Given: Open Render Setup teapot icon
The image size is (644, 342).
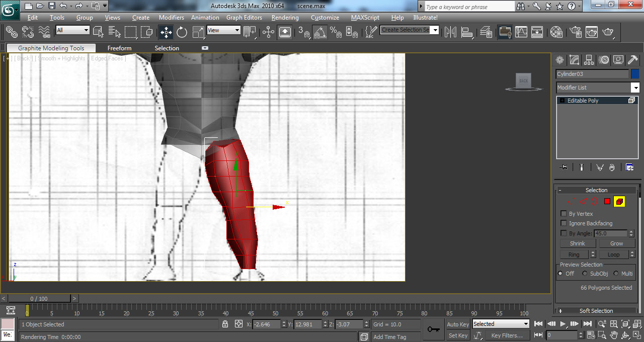Looking at the screenshot, I should [576, 32].
